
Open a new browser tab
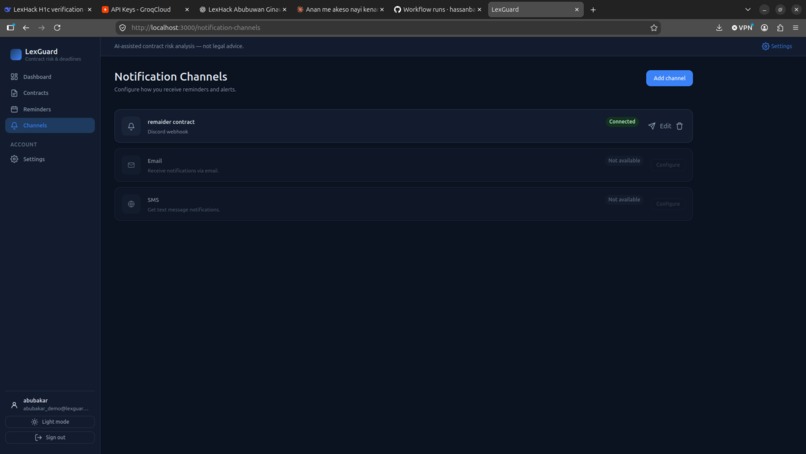pos(593,9)
